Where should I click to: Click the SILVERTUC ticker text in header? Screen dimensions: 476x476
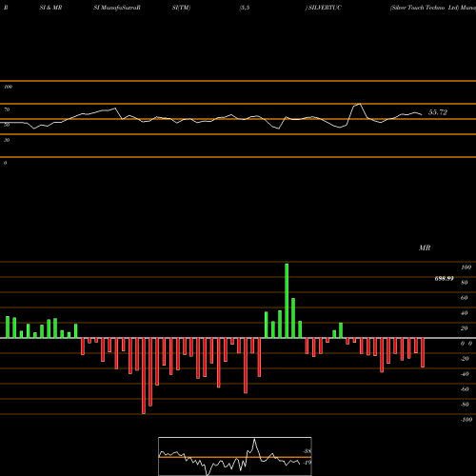(325, 8)
